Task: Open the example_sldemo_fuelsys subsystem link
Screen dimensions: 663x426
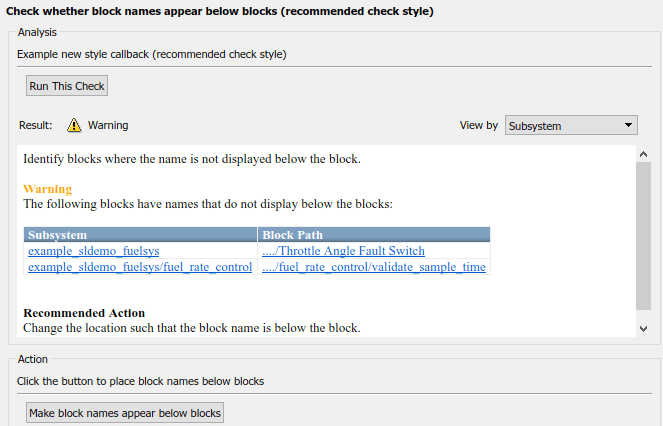Action: click(x=94, y=251)
